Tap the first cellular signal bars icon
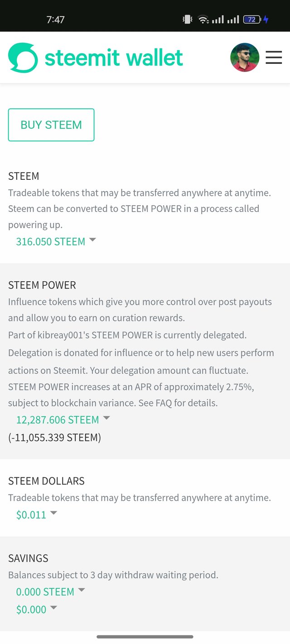This screenshot has height=644, width=290. 218,19
